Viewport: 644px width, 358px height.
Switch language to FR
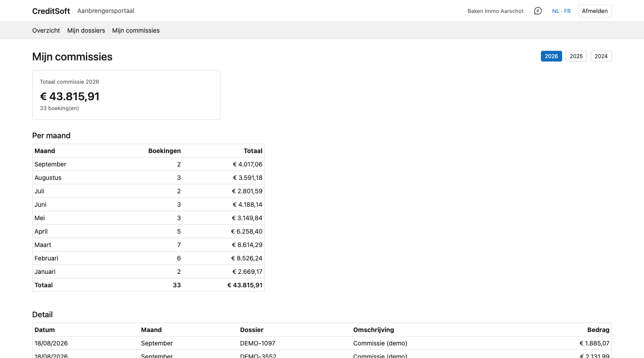point(567,11)
